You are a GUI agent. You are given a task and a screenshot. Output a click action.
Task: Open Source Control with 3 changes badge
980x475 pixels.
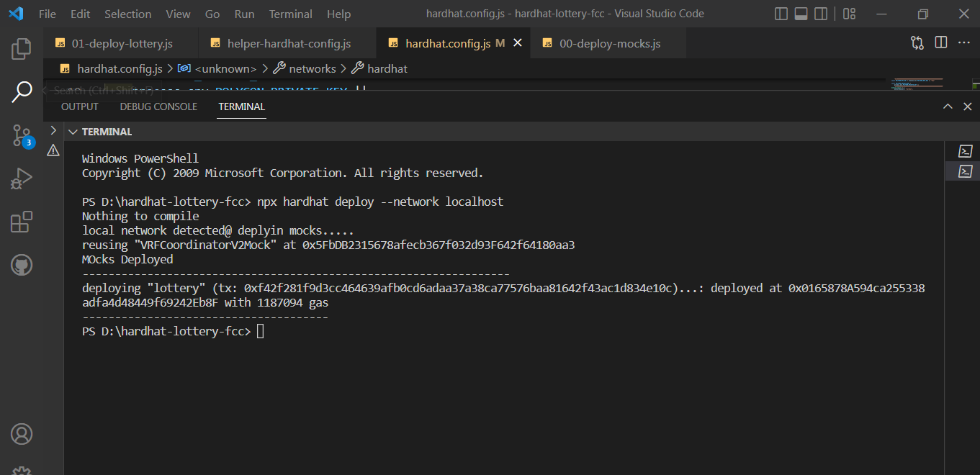[22, 135]
